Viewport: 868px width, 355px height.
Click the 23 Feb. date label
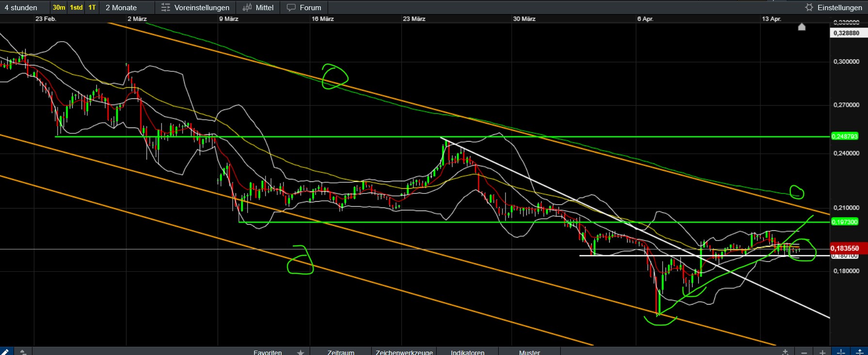coord(46,19)
